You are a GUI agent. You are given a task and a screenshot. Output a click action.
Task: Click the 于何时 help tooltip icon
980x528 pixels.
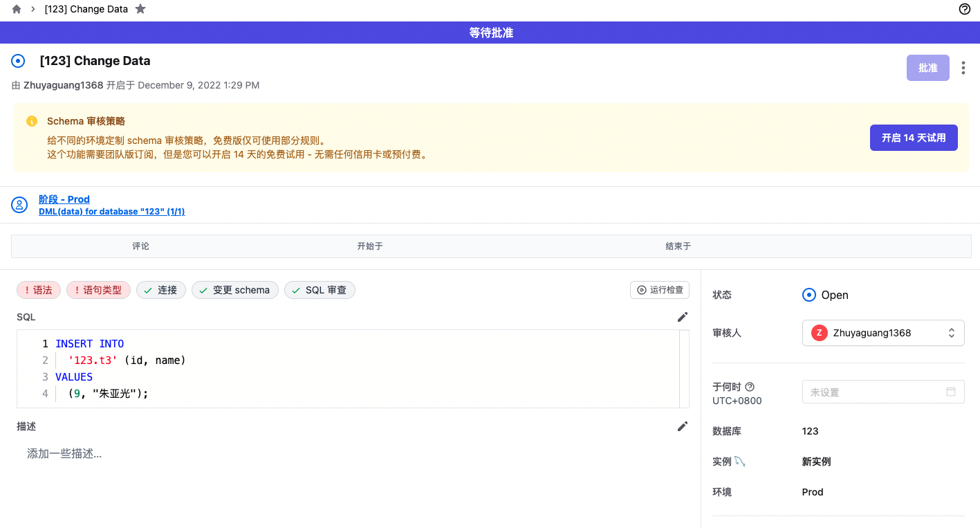click(750, 387)
